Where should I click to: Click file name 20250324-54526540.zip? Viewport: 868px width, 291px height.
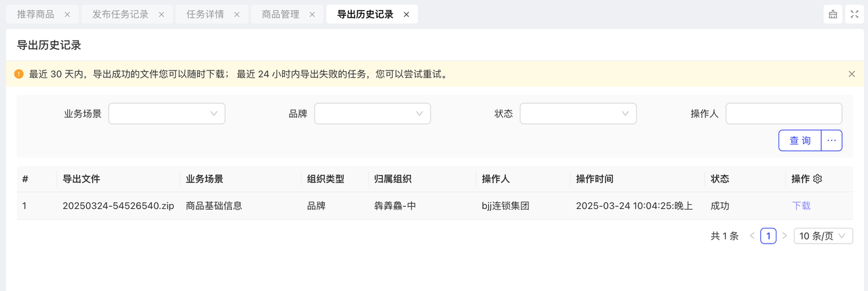[x=119, y=206]
